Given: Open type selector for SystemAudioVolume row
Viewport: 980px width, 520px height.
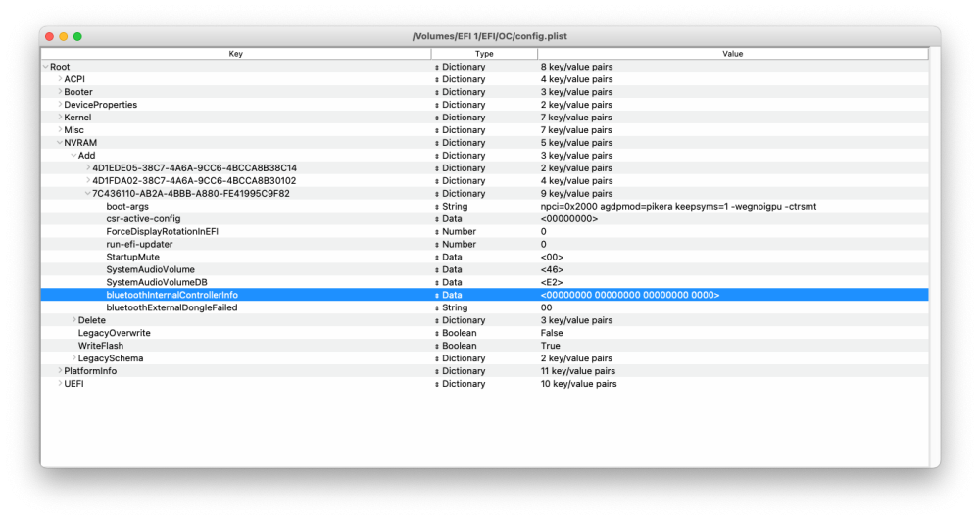Looking at the screenshot, I should click(437, 269).
